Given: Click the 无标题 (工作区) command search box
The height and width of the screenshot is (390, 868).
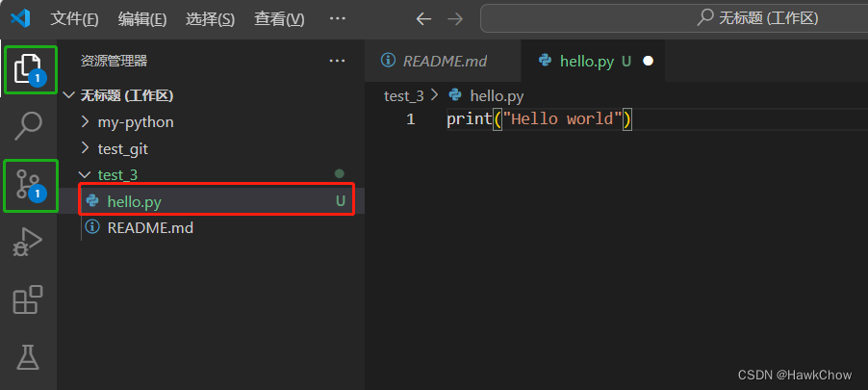Looking at the screenshot, I should click(x=673, y=18).
